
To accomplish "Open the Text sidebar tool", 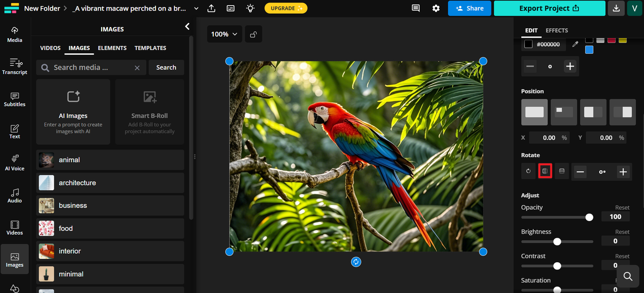I will (15, 131).
